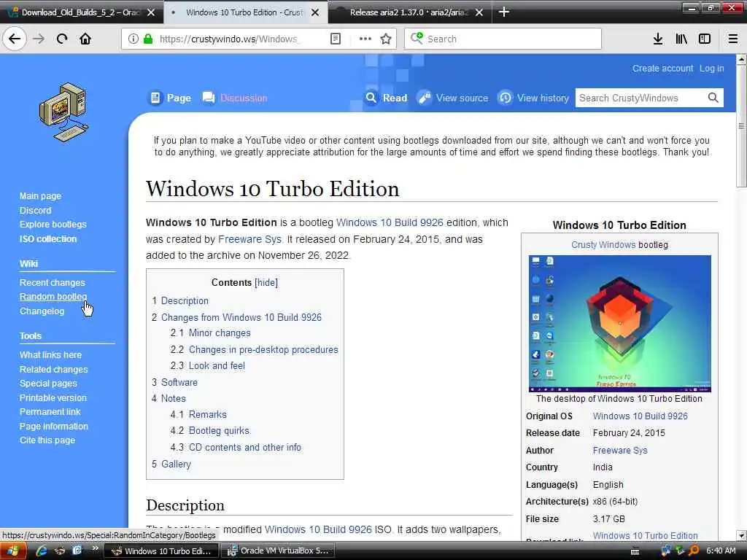
Task: Toggle reader view icon in address bar
Action: click(336, 39)
